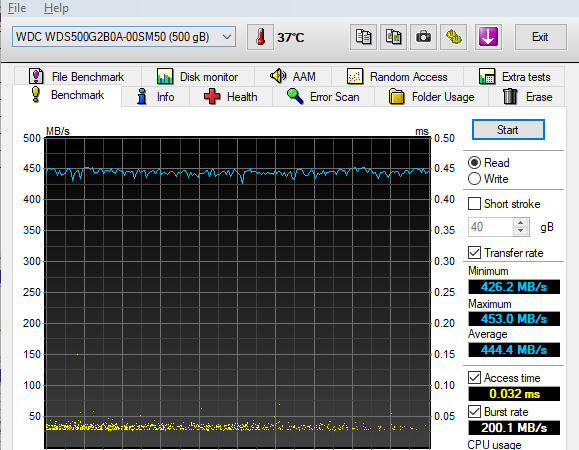579x450 pixels.
Task: Click the red cross Health icon
Action: pos(212,96)
